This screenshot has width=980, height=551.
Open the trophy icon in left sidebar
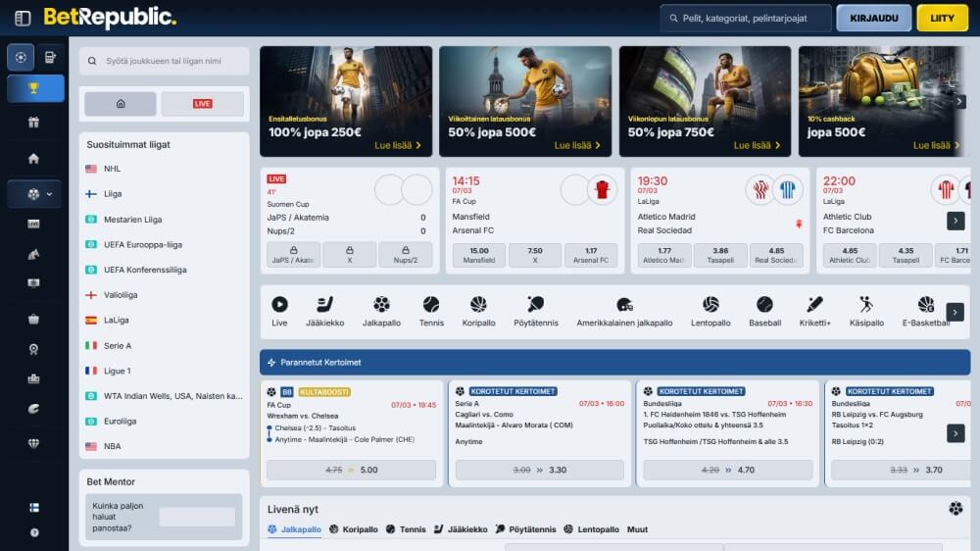point(35,89)
